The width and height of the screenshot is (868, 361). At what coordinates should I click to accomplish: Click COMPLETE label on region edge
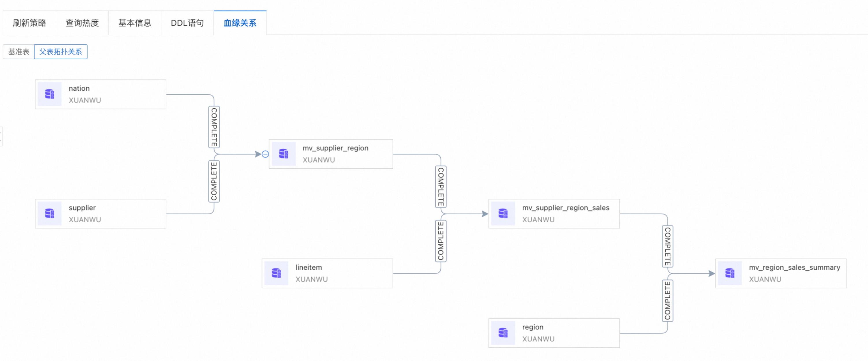[x=668, y=301]
